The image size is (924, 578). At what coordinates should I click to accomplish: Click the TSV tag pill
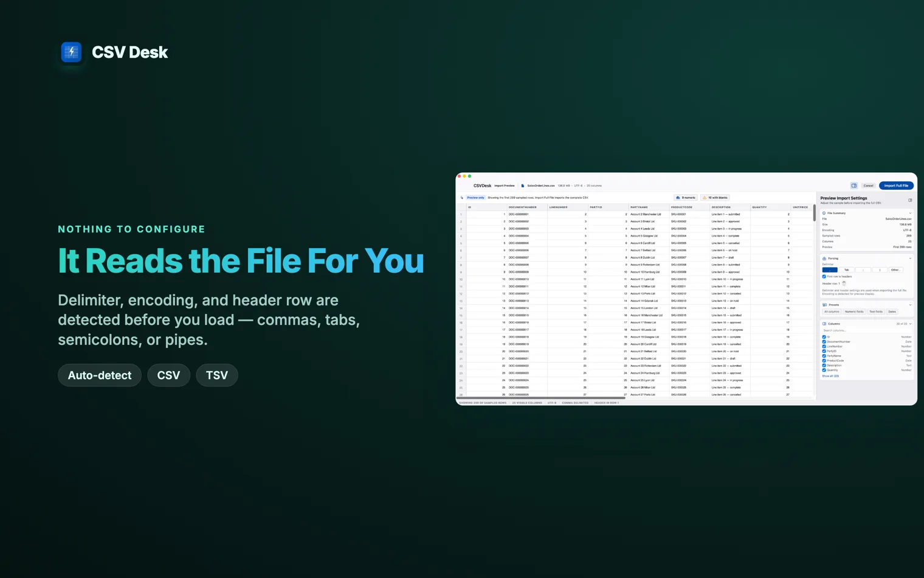click(217, 375)
